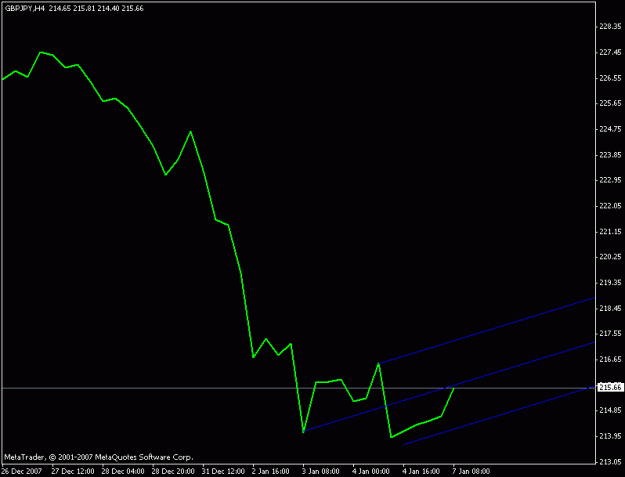Click the 4 Jan 00:00 time label
The width and height of the screenshot is (625, 477).
pyautogui.click(x=371, y=471)
